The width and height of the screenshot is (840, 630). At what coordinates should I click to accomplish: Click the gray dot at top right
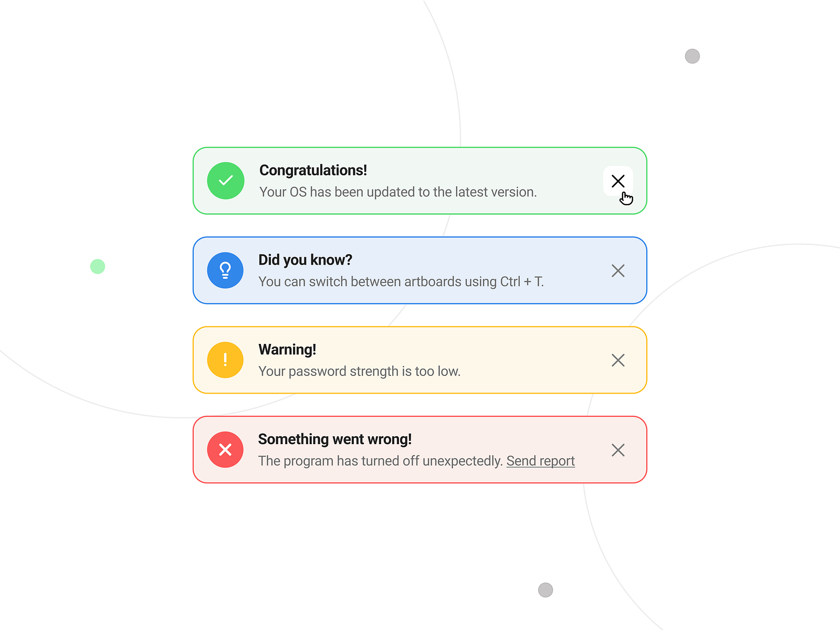[x=692, y=55]
